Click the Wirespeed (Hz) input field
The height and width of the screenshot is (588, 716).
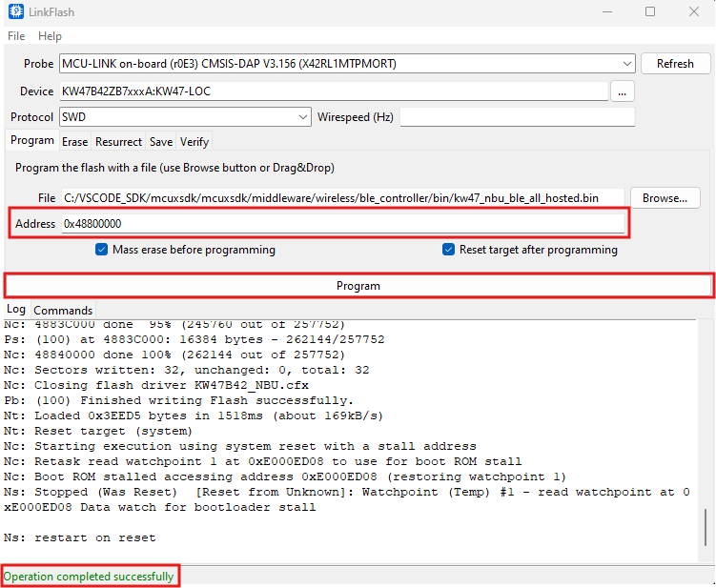tap(517, 117)
